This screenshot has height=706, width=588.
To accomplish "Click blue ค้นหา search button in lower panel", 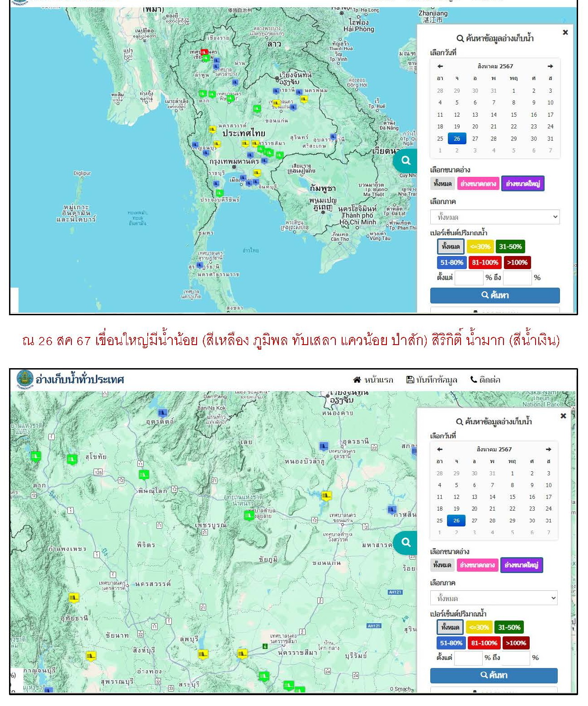I will [494, 675].
